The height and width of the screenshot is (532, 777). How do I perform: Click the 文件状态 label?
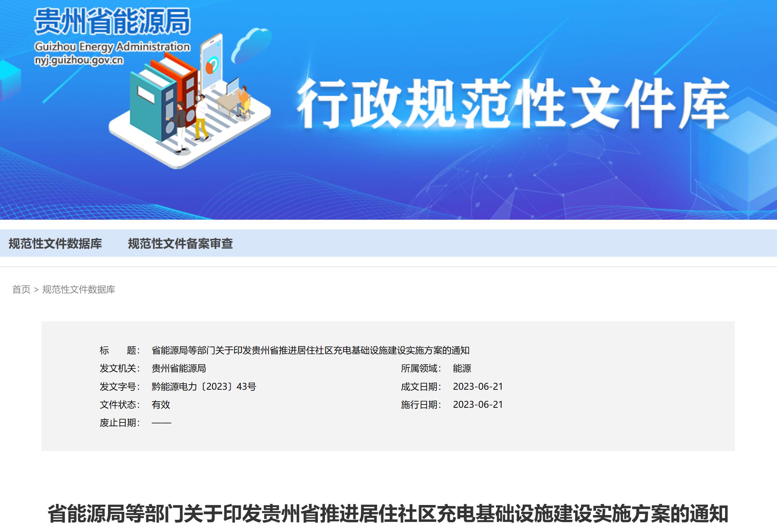click(x=120, y=405)
